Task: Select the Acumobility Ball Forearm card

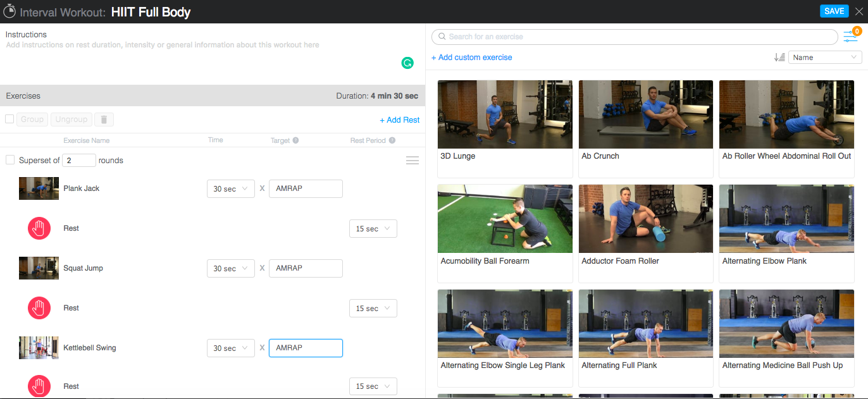Action: pyautogui.click(x=505, y=234)
